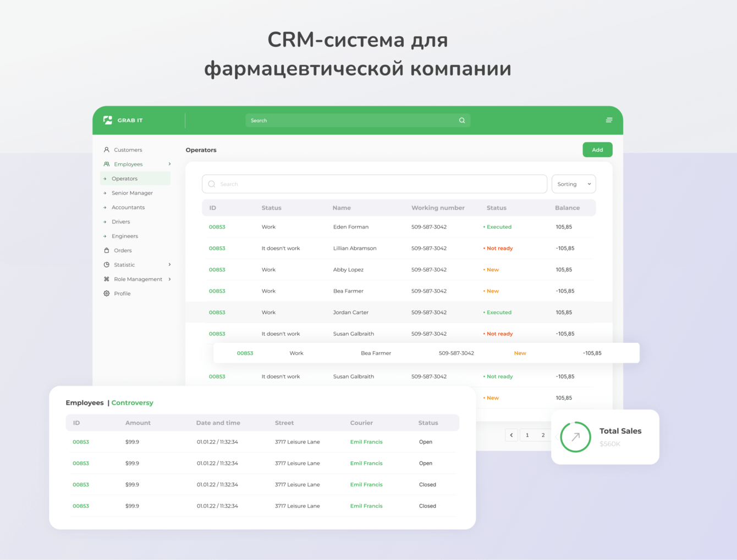
Task: Open Profile using the gear icon
Action: [106, 293]
